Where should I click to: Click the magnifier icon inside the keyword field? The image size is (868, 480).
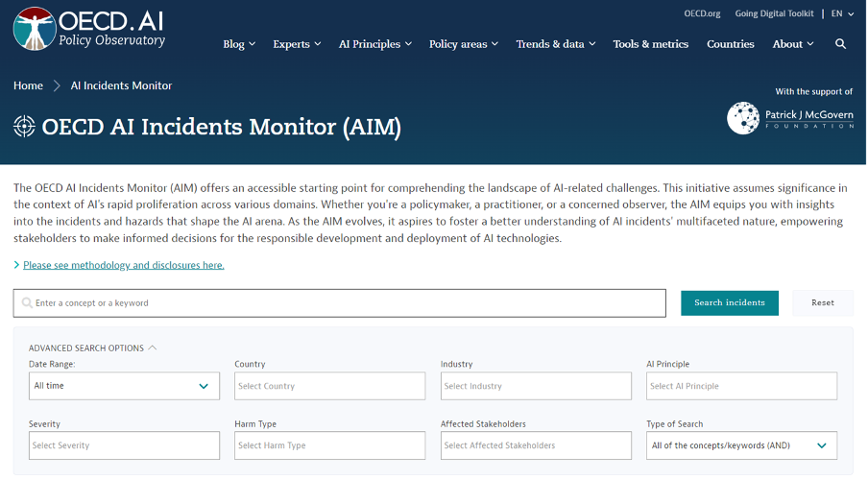pos(27,302)
